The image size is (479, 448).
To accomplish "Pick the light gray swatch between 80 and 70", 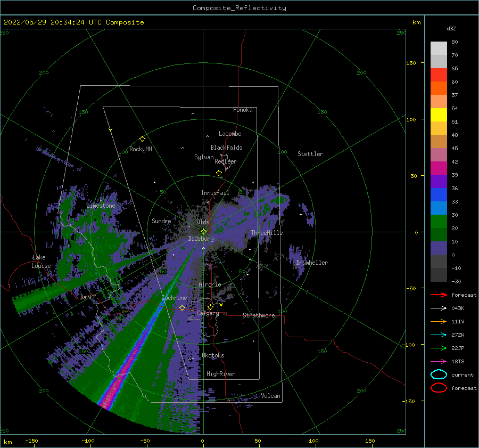I will tap(439, 48).
